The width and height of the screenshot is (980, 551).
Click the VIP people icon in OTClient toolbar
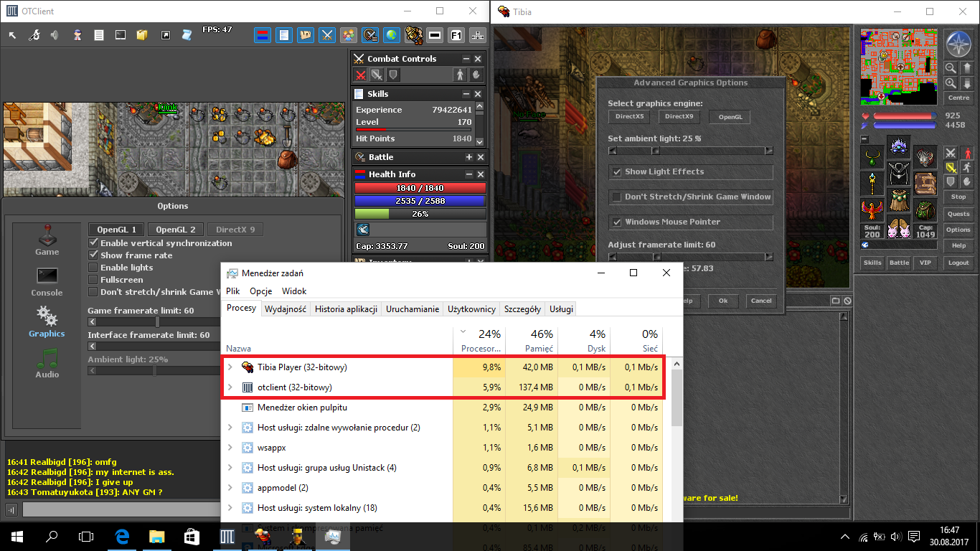pos(349,34)
